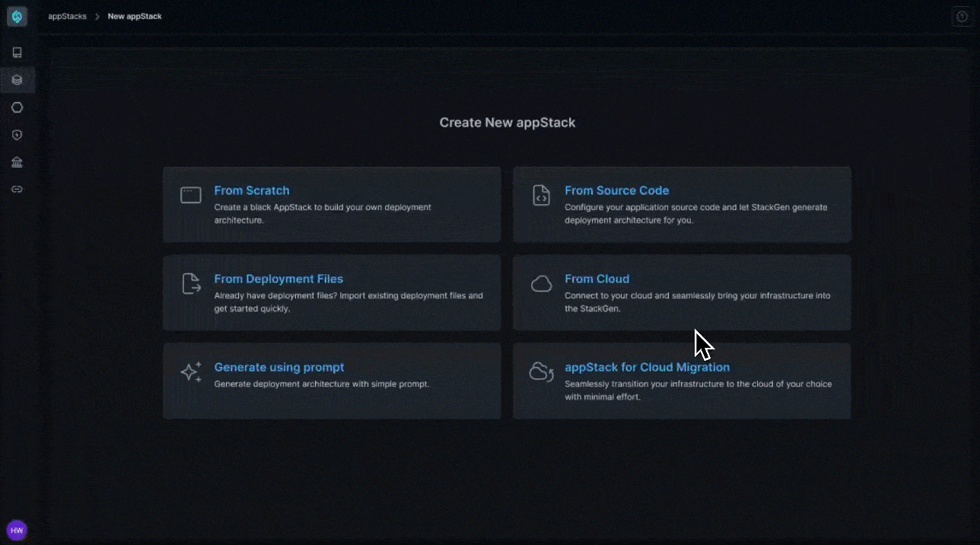Open the appStacks breadcrumb item

pyautogui.click(x=67, y=16)
